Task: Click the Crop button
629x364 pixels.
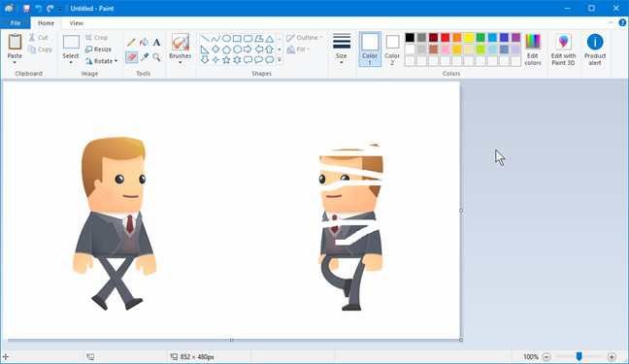Action: pos(96,37)
